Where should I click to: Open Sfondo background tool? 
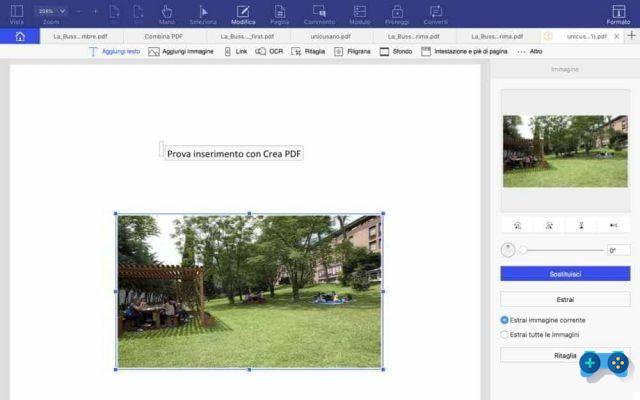pos(396,51)
